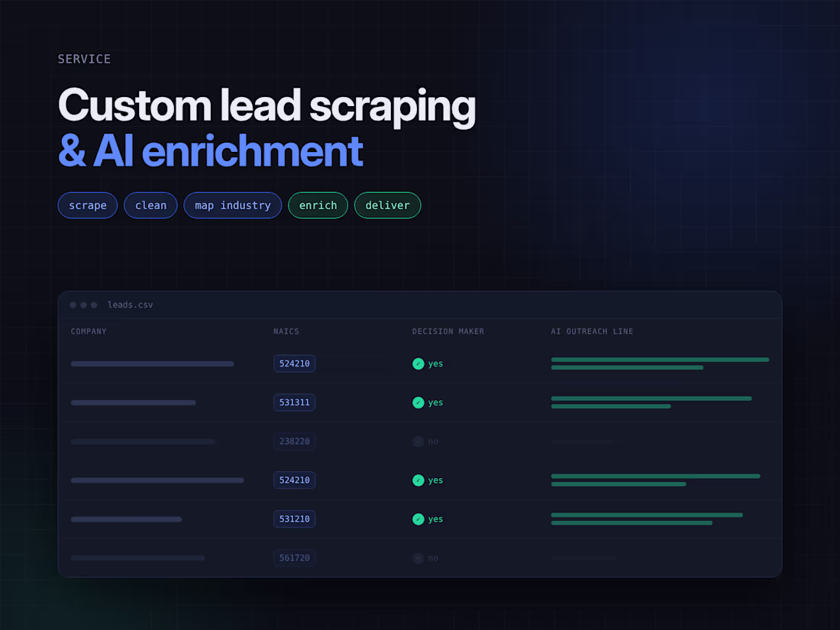Click NAICS code 524210 in fourth row
840x630 pixels.
tap(294, 480)
